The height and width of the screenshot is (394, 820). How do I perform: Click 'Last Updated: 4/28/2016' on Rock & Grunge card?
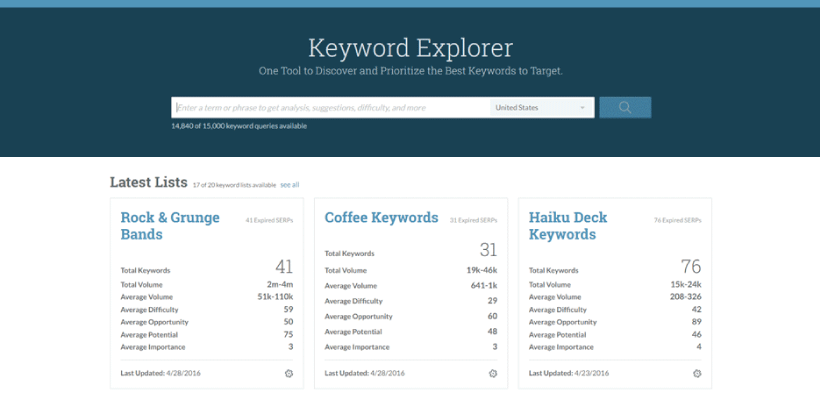point(161,374)
